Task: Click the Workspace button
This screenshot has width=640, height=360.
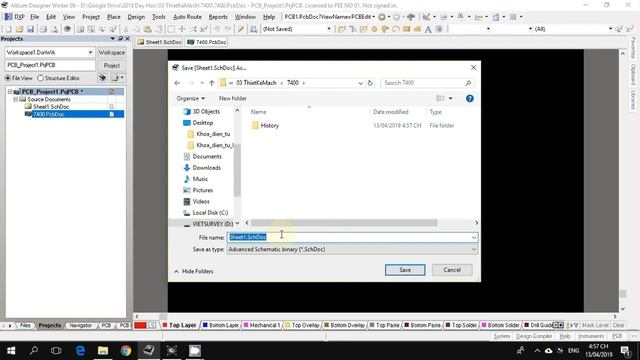Action: tap(111, 53)
